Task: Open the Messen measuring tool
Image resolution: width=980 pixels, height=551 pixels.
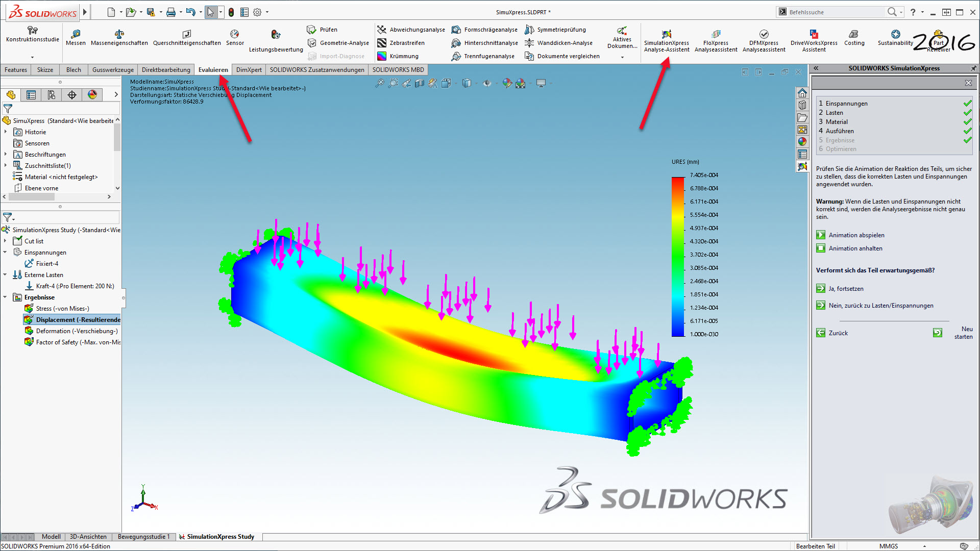Action: (x=76, y=38)
